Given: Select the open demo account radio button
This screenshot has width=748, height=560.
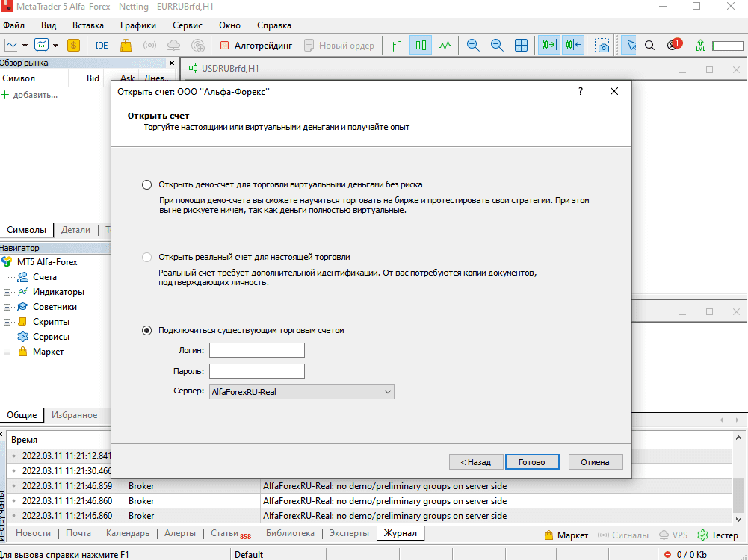Looking at the screenshot, I should click(146, 184).
